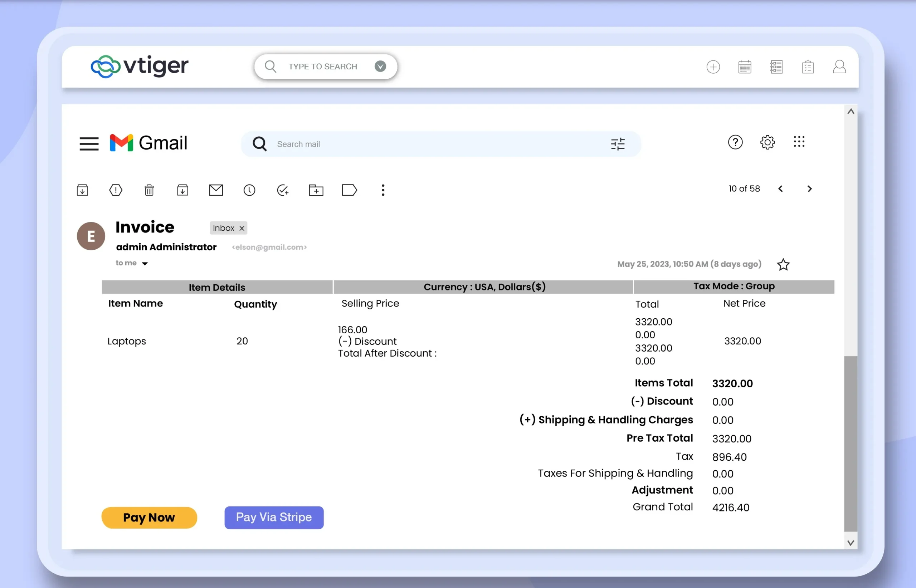Click the Add to tasks checkmark icon
Viewport: 916px width, 588px height.
283,190
